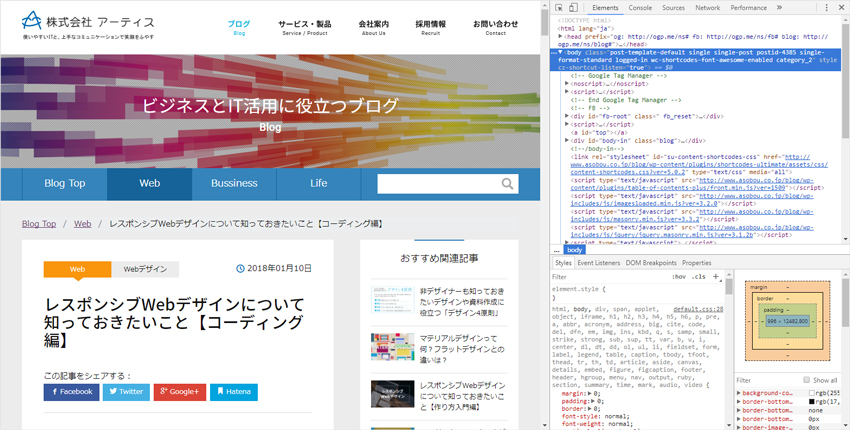
Task: Expand computed background-color property
Action: point(739,393)
